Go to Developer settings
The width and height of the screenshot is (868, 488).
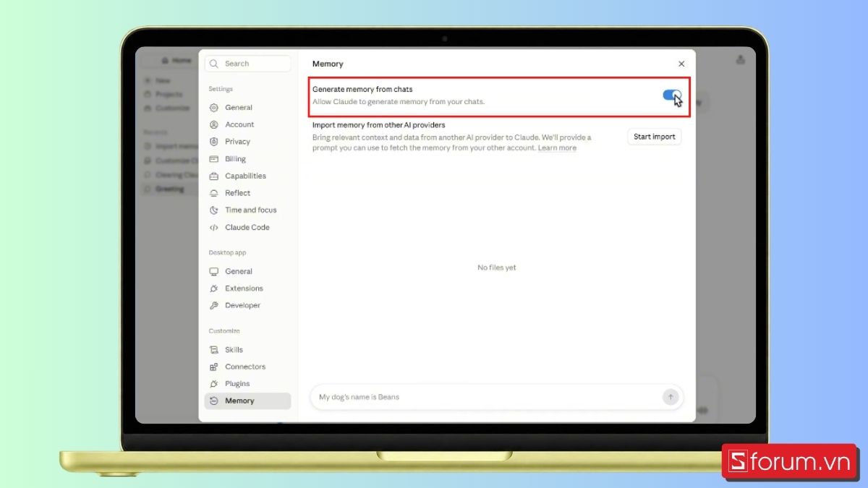(247, 305)
